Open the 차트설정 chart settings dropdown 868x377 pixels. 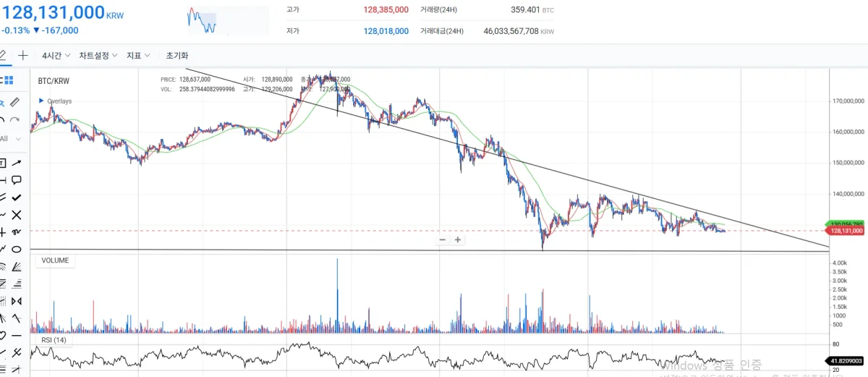(x=98, y=55)
